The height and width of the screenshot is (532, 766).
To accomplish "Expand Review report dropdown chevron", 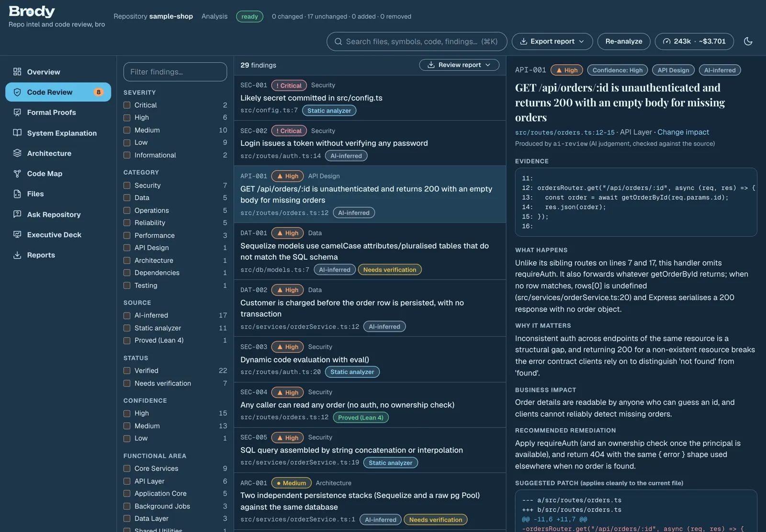I will point(488,65).
